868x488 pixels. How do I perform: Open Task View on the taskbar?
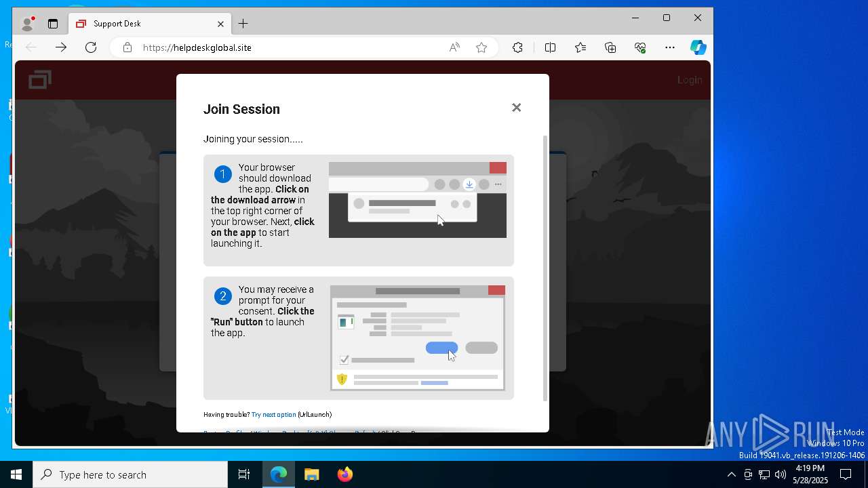coord(244,474)
